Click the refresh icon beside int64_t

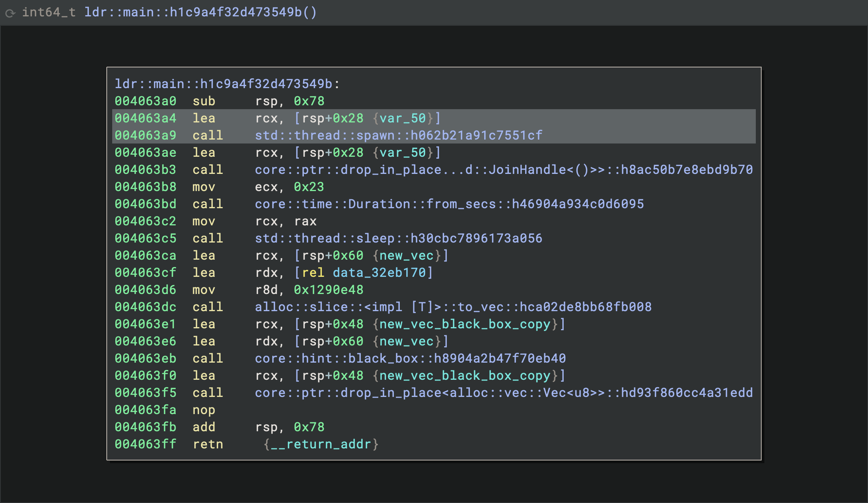[x=10, y=13]
